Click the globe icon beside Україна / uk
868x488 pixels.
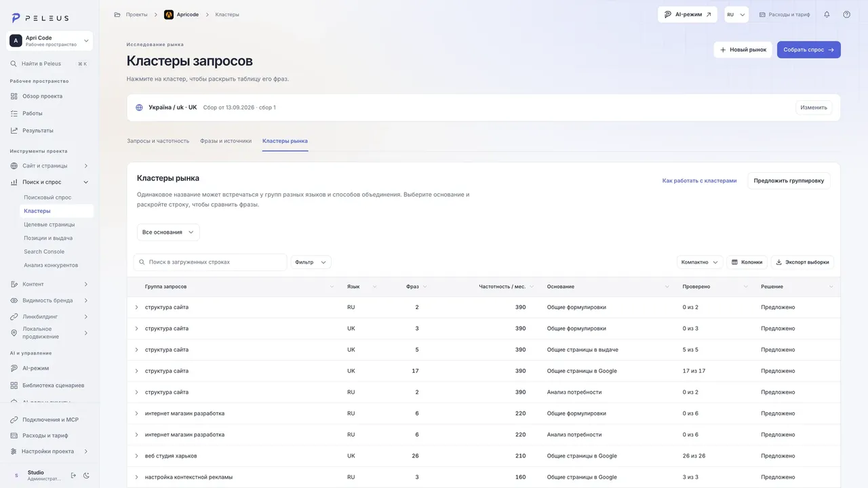click(x=139, y=107)
